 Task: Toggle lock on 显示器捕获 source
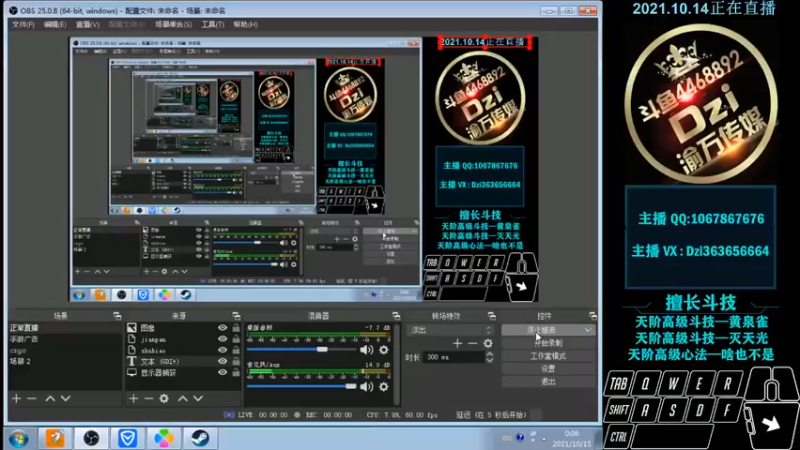coord(236,372)
